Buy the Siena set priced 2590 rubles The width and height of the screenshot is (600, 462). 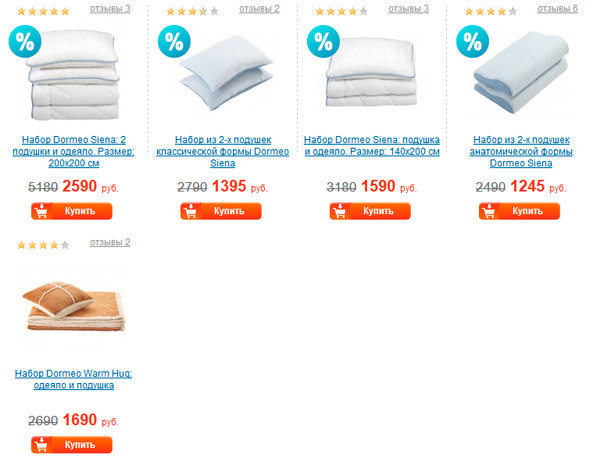pos(72,211)
